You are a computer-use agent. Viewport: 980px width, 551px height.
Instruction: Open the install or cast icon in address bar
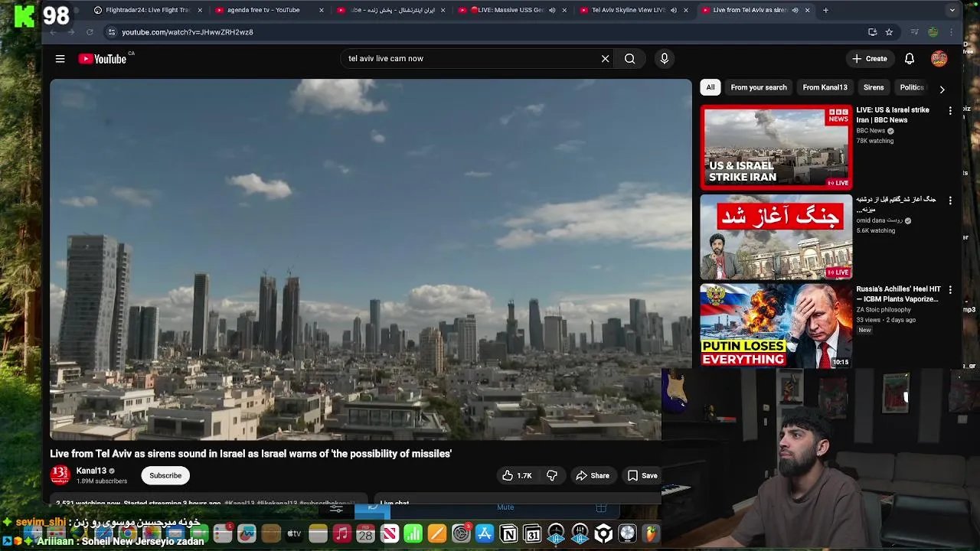point(872,32)
